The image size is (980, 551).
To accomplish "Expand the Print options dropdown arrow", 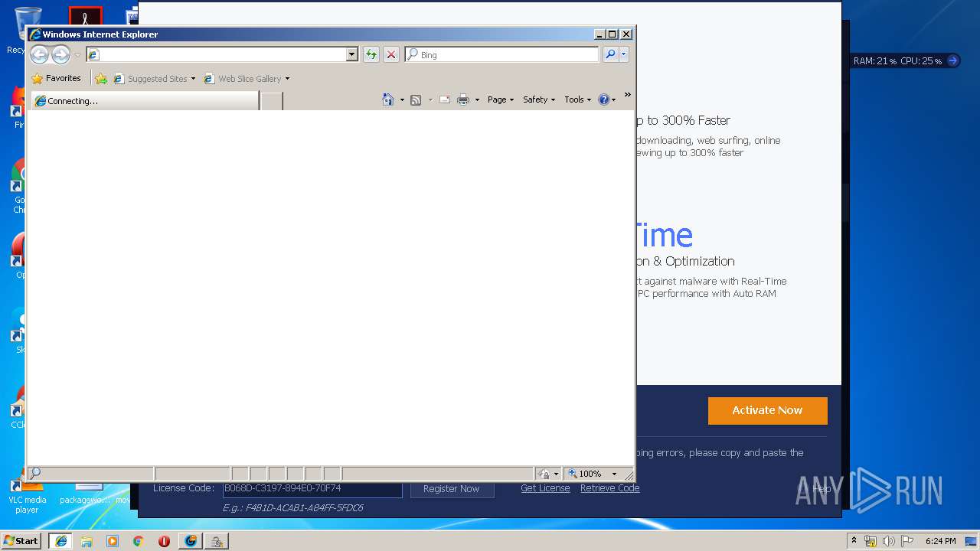I will pos(477,99).
